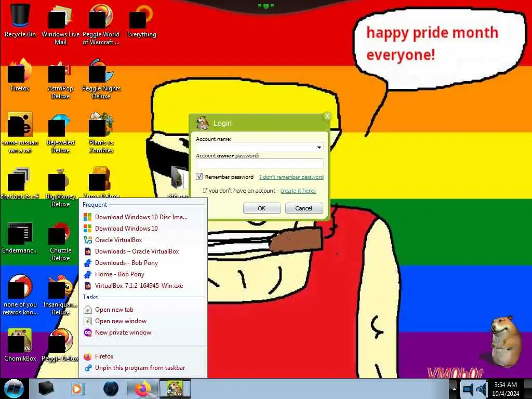Image resolution: width=532 pixels, height=399 pixels.
Task: Open the black box taskbar icon
Action: [46, 389]
